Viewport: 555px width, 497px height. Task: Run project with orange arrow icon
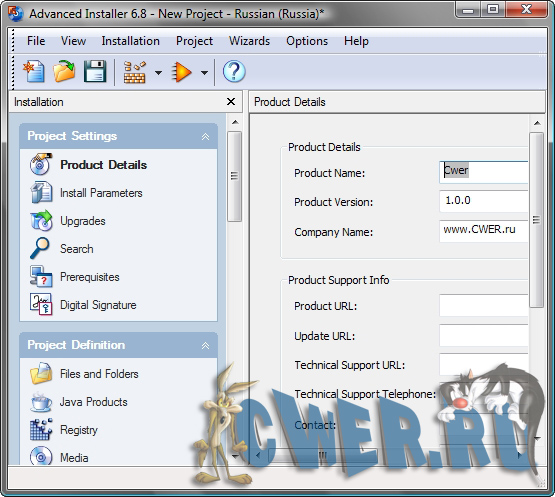(x=182, y=72)
